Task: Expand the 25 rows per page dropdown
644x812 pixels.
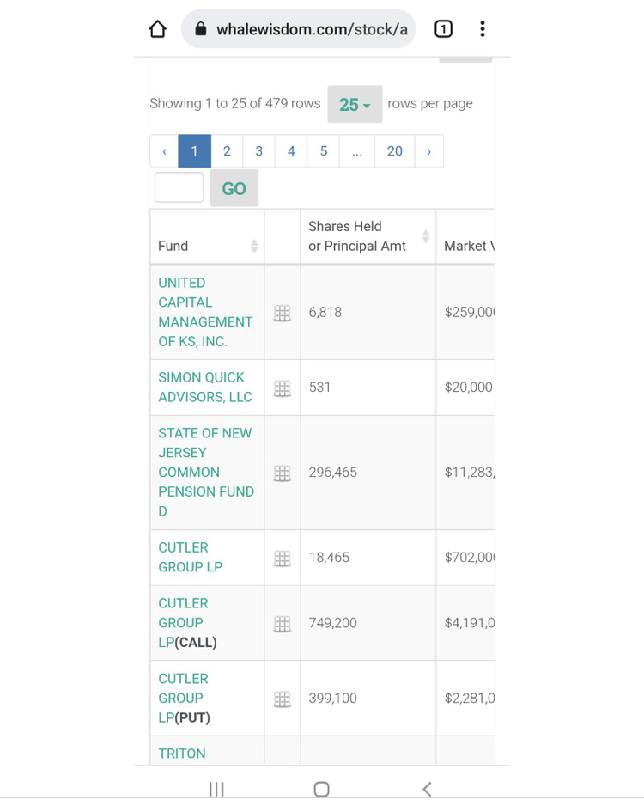Action: click(355, 104)
